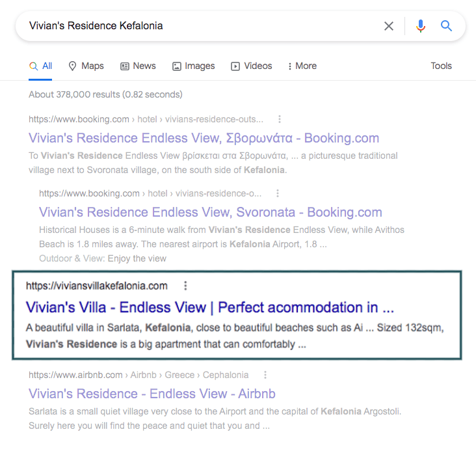Open options dots beside viviansvillakefalonia.com URL
The width and height of the screenshot is (476, 449).
click(x=185, y=286)
